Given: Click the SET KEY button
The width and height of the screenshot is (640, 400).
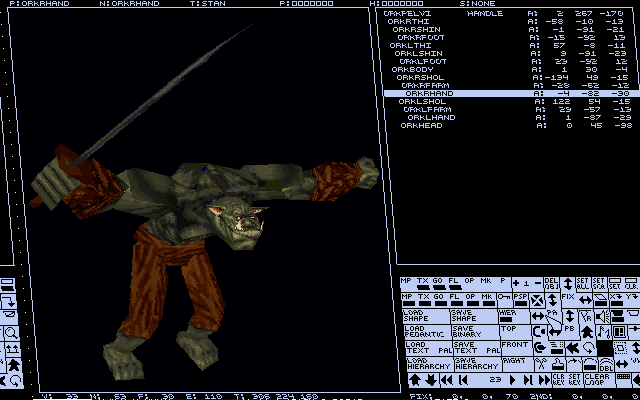Looking at the screenshot, I should click(x=575, y=380).
